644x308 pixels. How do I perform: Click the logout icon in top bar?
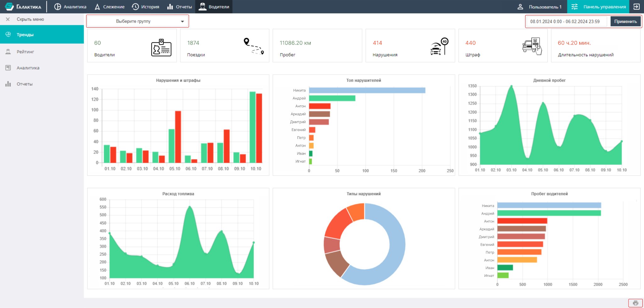click(636, 7)
